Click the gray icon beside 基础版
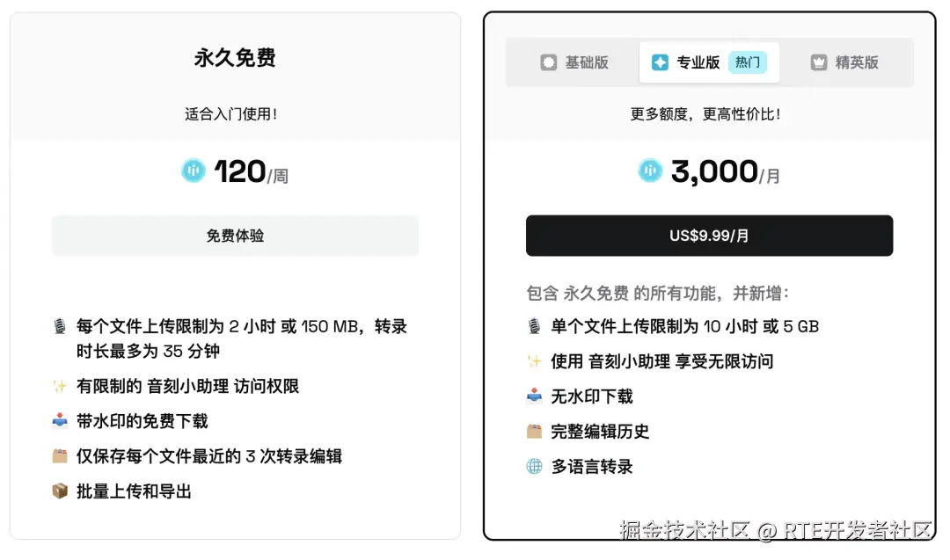The image size is (950, 560). (x=549, y=62)
